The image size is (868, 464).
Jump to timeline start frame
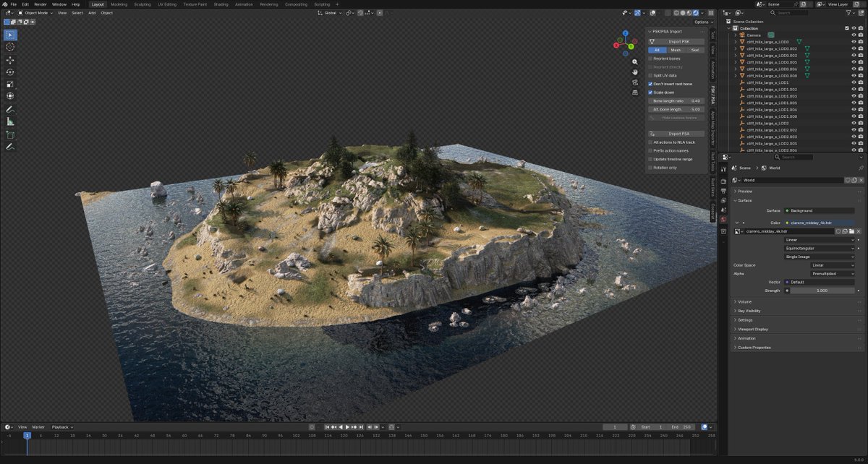pos(328,427)
